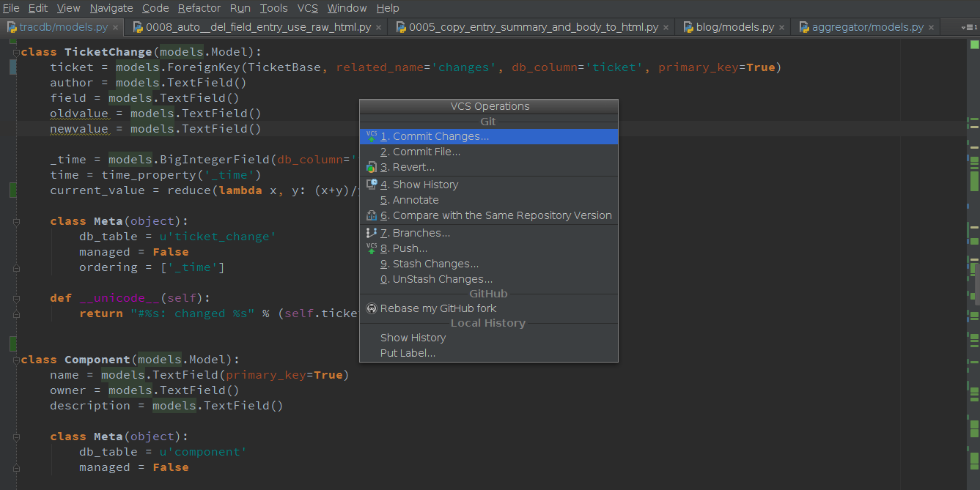The image size is (980, 490).
Task: Click the GitHub icon beside Rebase fork
Action: click(372, 308)
